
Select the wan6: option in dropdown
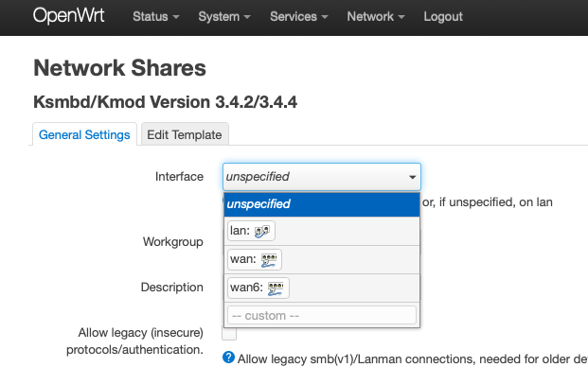(x=322, y=288)
